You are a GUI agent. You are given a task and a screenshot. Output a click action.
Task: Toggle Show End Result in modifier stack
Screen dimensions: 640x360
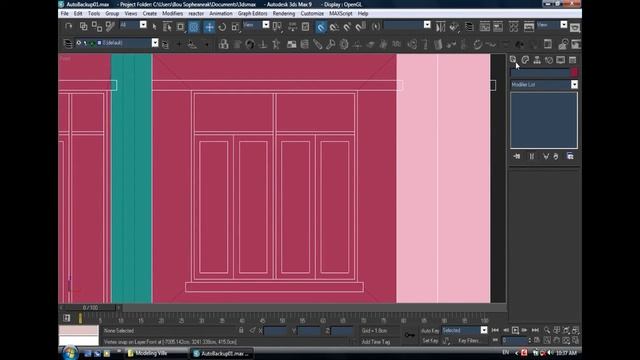(531, 156)
